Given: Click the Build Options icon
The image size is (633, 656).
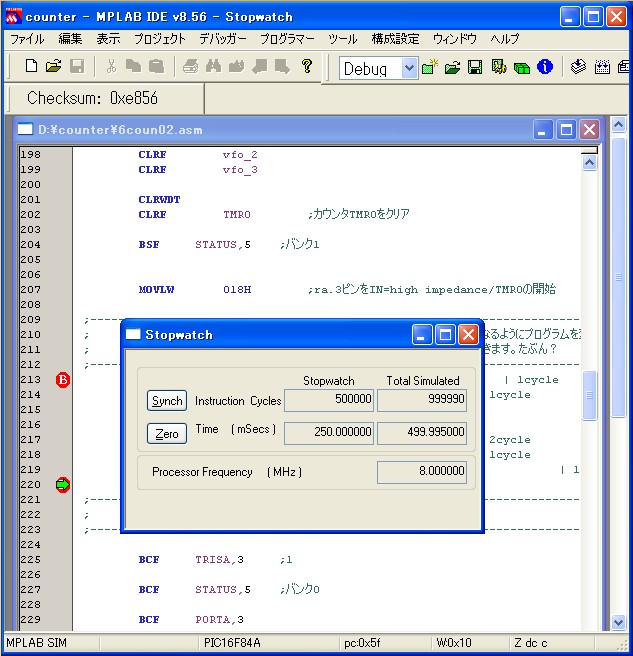Looking at the screenshot, I should click(499, 67).
